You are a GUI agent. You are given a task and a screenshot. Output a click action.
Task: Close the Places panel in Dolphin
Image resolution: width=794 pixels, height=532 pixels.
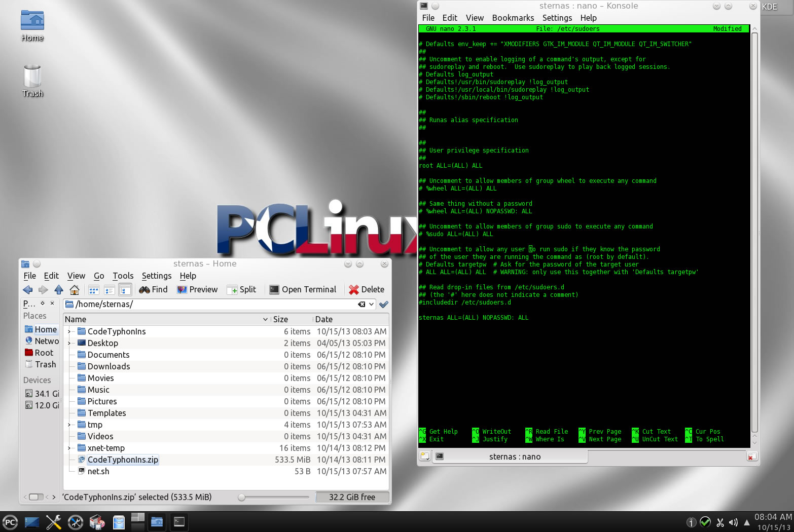pyautogui.click(x=52, y=303)
